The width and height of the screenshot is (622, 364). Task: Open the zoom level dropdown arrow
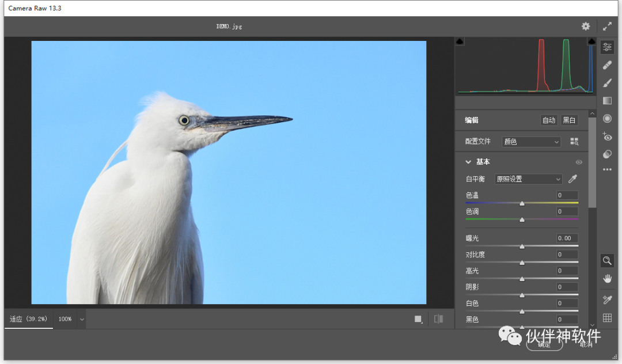[81, 319]
